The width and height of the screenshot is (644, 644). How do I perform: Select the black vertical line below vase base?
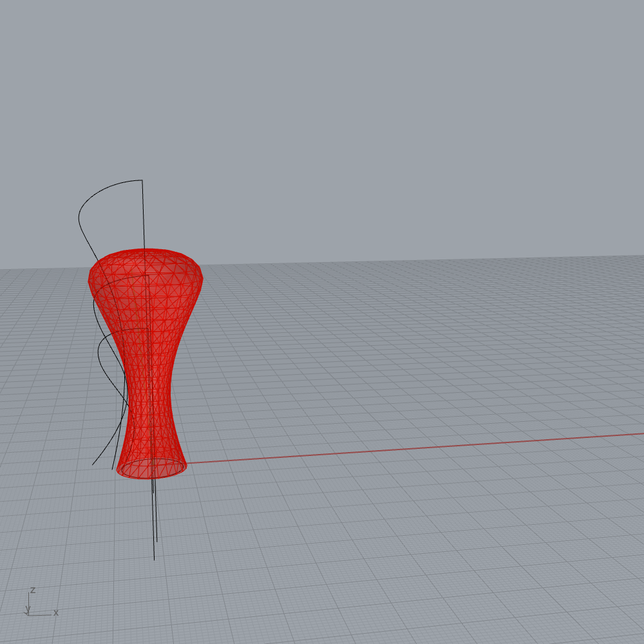154,515
